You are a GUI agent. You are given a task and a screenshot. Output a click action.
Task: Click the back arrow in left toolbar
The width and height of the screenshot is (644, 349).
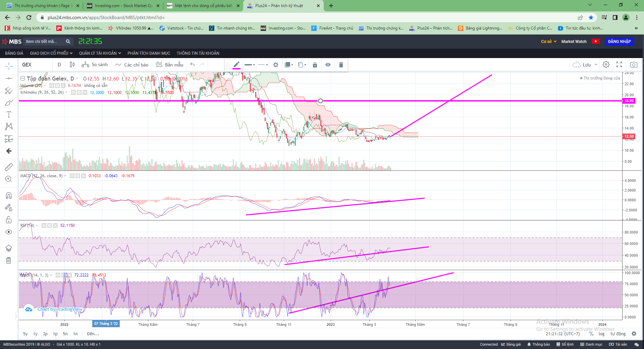[x=9, y=151]
